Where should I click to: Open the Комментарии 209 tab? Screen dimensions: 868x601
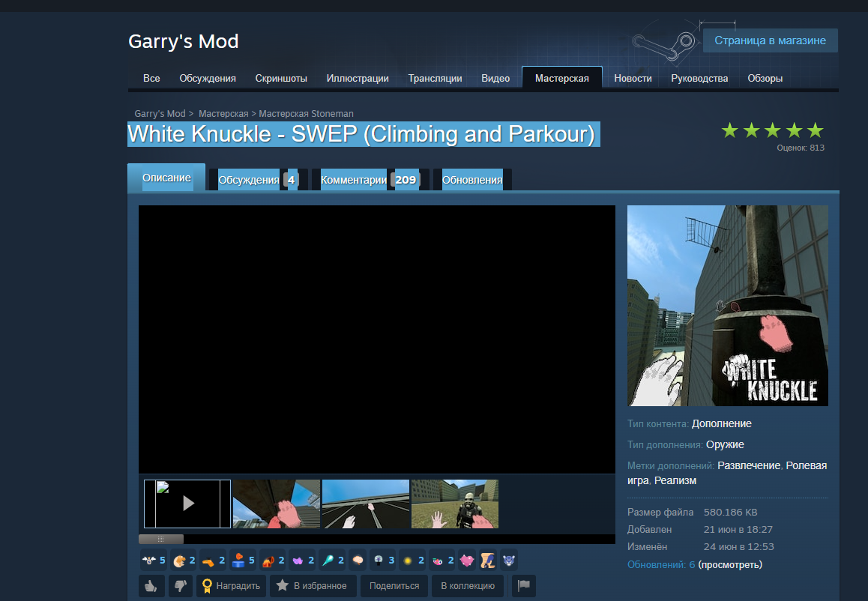point(370,180)
